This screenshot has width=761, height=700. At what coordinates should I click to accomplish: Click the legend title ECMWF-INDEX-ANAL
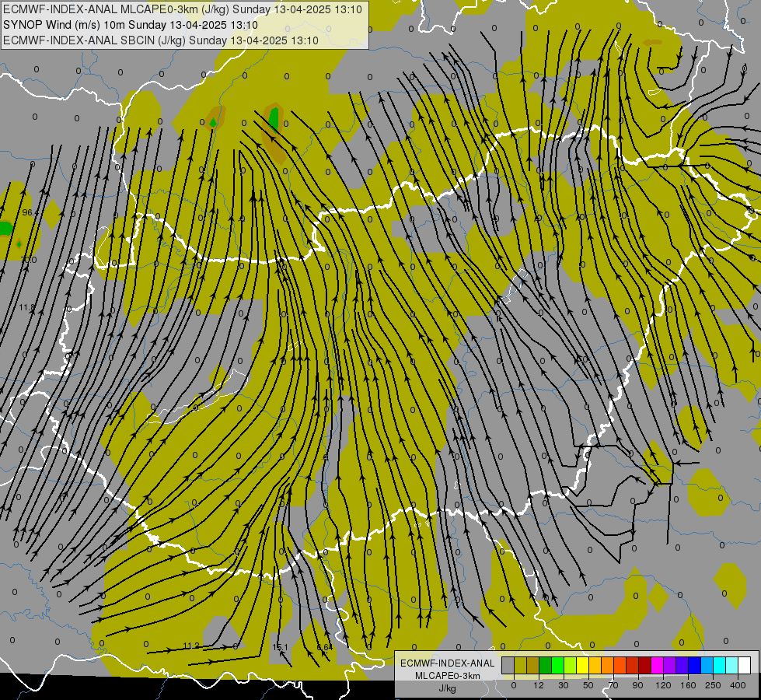(x=448, y=663)
